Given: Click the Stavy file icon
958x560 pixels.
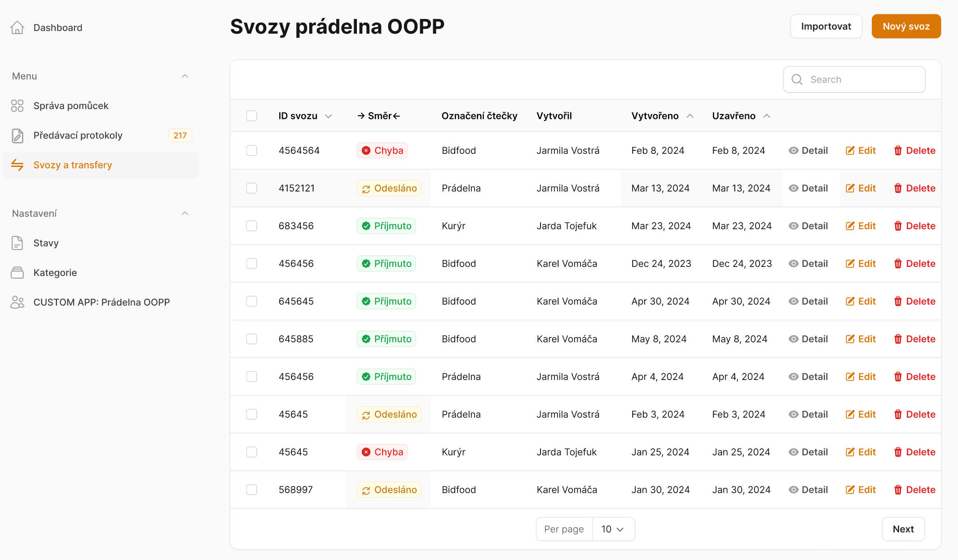Looking at the screenshot, I should [x=17, y=243].
